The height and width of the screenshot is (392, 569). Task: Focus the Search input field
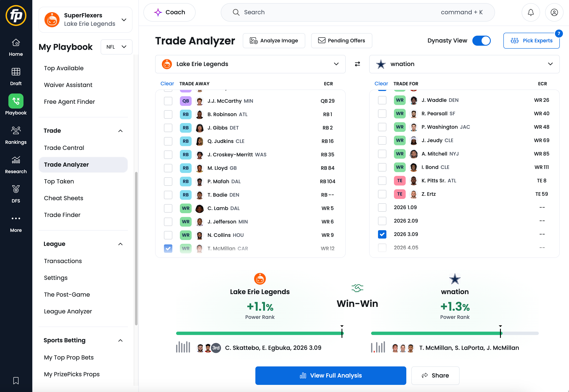357,12
